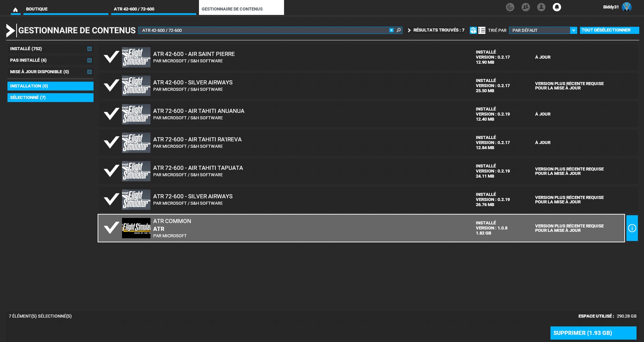Toggle the PAS INSTALLÉ (6) filter checkbox
This screenshot has width=644, height=342.
click(89, 60)
